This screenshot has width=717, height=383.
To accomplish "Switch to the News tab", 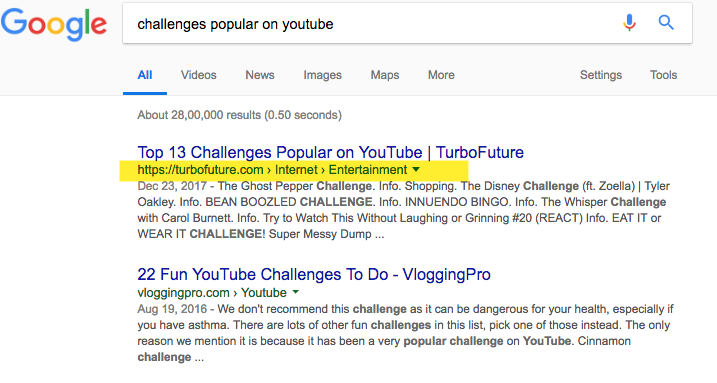I will (x=260, y=75).
